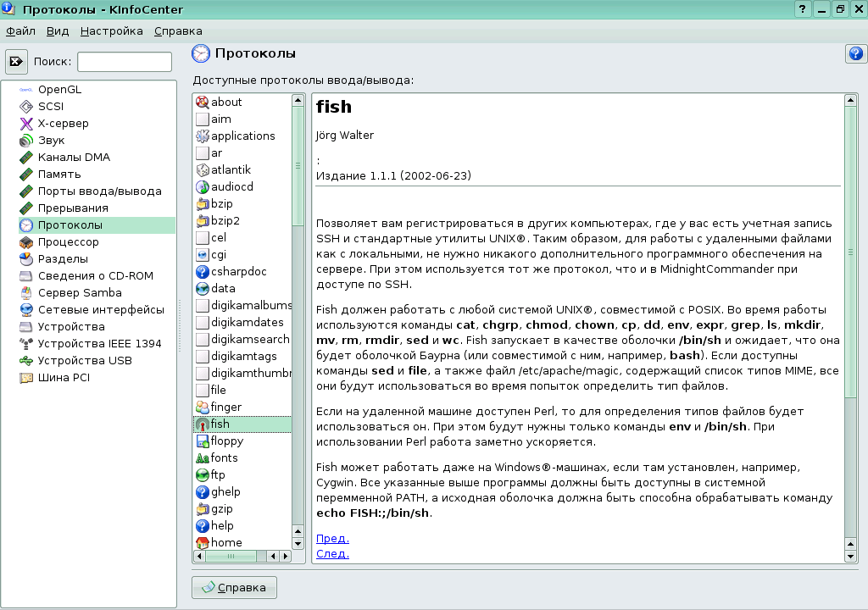Image resolution: width=868 pixels, height=610 pixels.
Task: Select the help protocol entry
Action: (220, 525)
